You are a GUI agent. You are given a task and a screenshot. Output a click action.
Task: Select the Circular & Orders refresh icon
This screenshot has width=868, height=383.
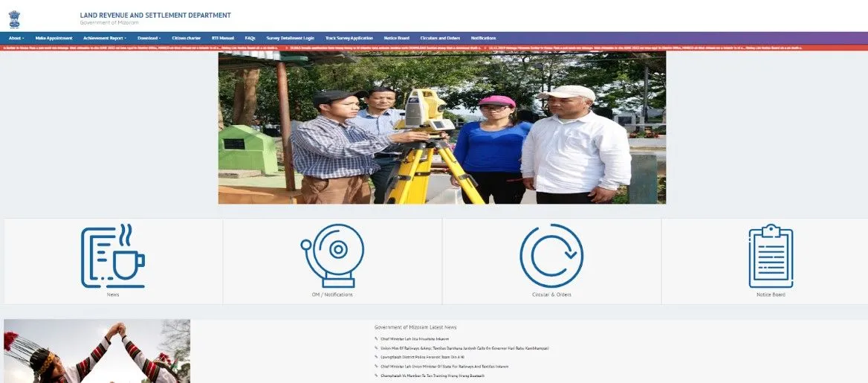coord(551,256)
